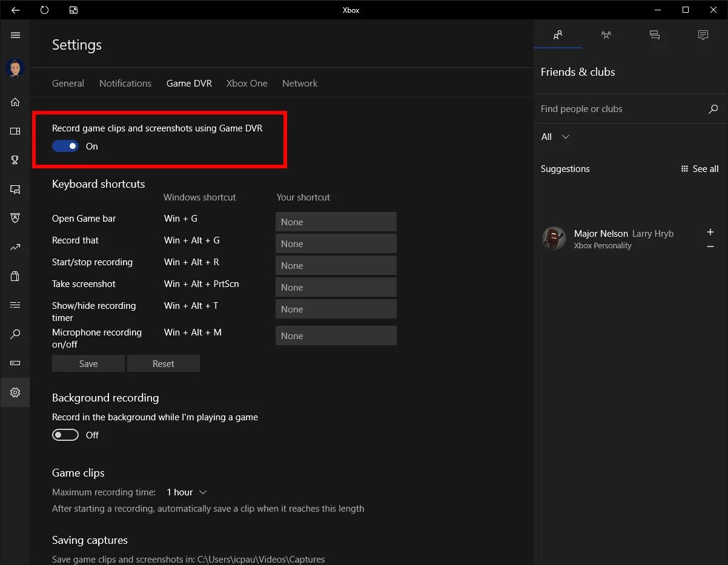Open the Xbox One settings tab
The width and height of the screenshot is (728, 565).
pos(247,83)
